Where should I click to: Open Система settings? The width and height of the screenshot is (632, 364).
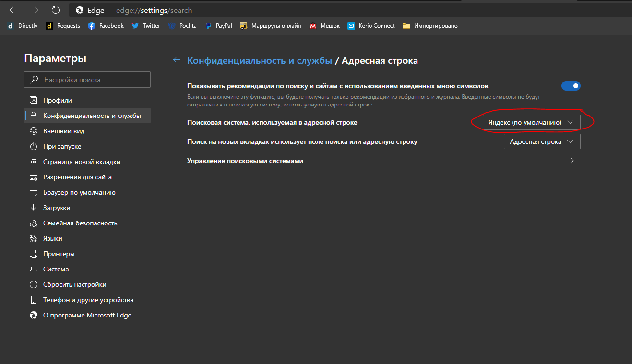click(87, 269)
